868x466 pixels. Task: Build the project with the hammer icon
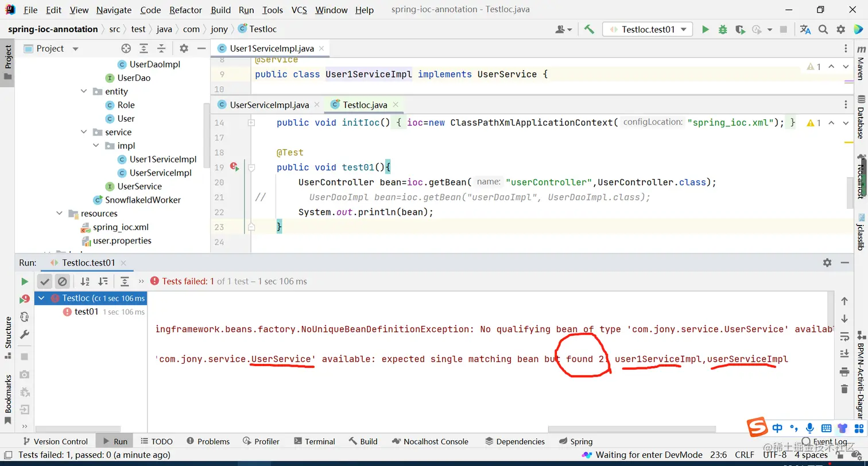tap(589, 29)
